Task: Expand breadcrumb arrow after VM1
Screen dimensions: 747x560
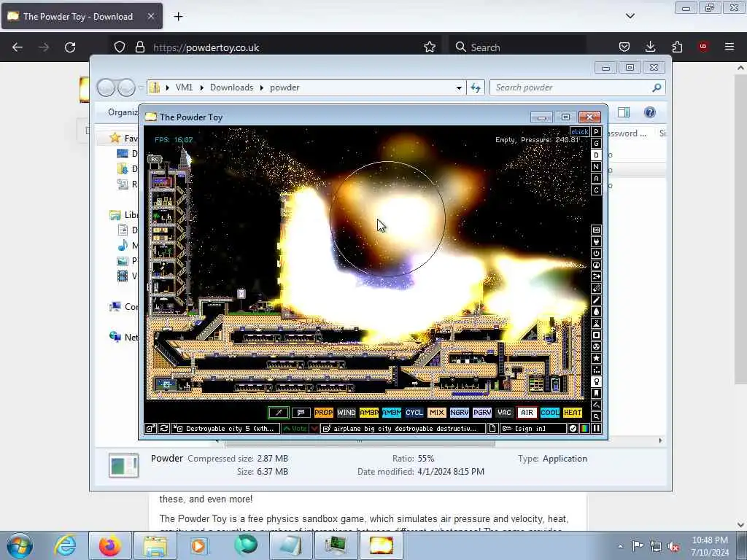Action: click(202, 87)
